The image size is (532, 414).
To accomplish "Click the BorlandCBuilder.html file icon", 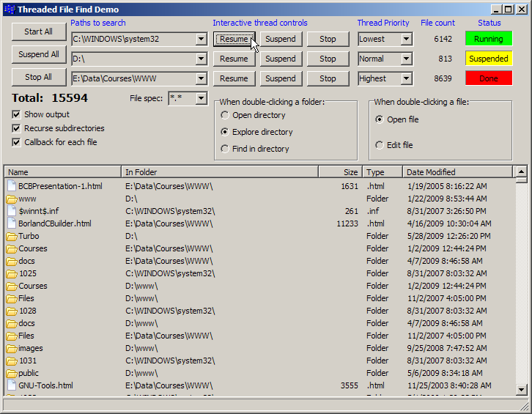I will click(11, 223).
